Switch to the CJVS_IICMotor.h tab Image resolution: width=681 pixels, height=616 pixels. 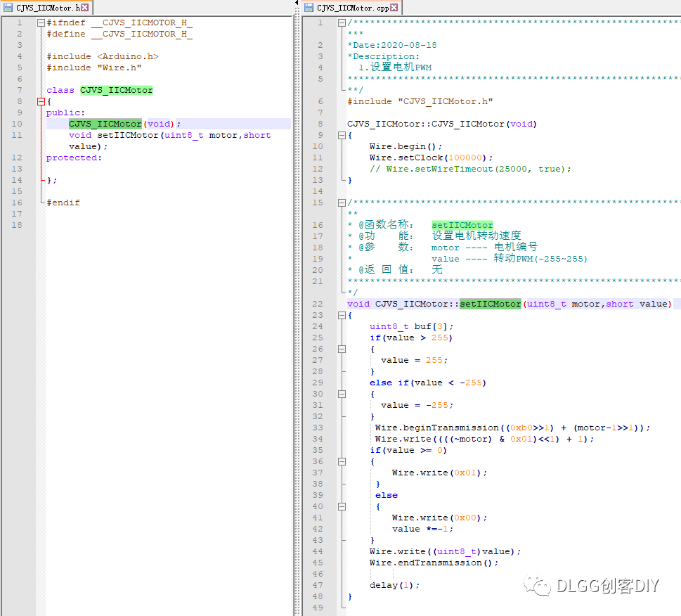pos(48,8)
